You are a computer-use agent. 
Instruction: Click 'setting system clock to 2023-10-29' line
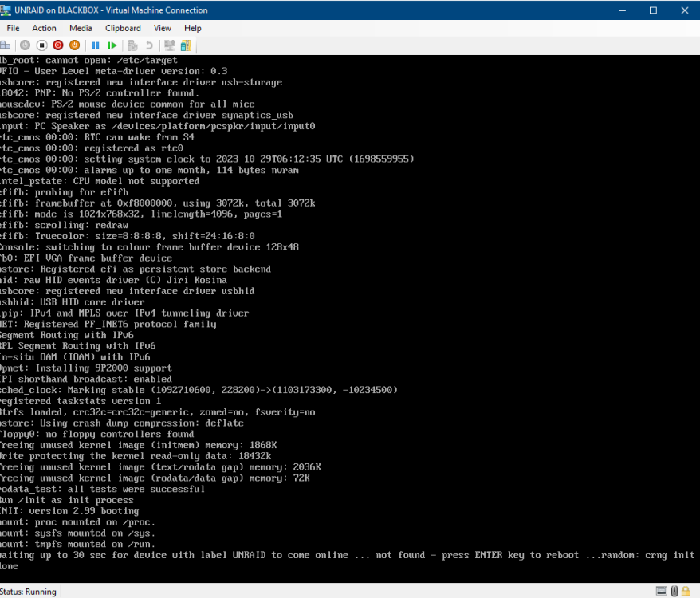tap(207, 159)
